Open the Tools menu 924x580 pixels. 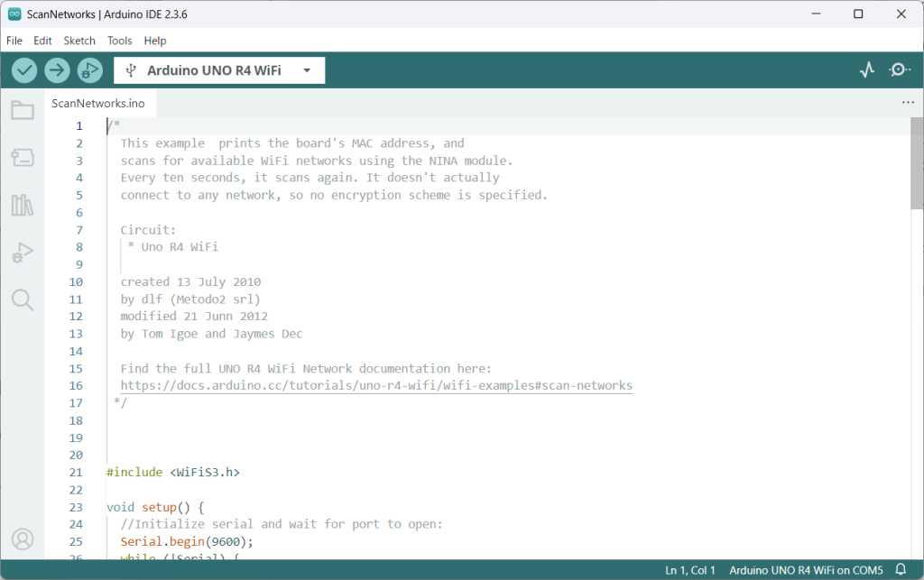(119, 41)
